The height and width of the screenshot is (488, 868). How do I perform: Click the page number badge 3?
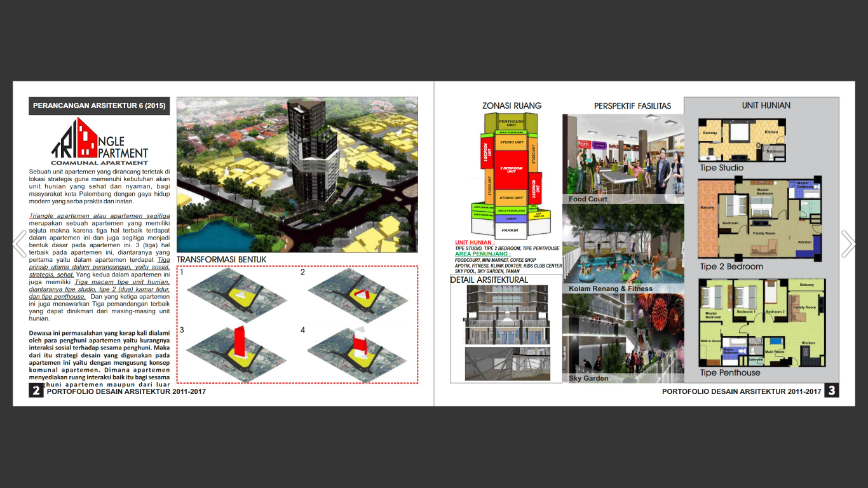click(x=833, y=393)
